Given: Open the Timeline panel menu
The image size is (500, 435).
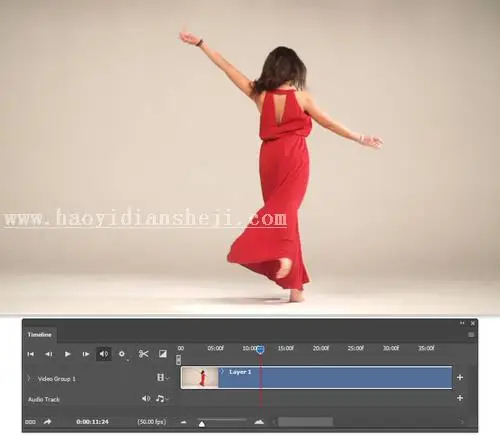Looking at the screenshot, I should point(471,334).
